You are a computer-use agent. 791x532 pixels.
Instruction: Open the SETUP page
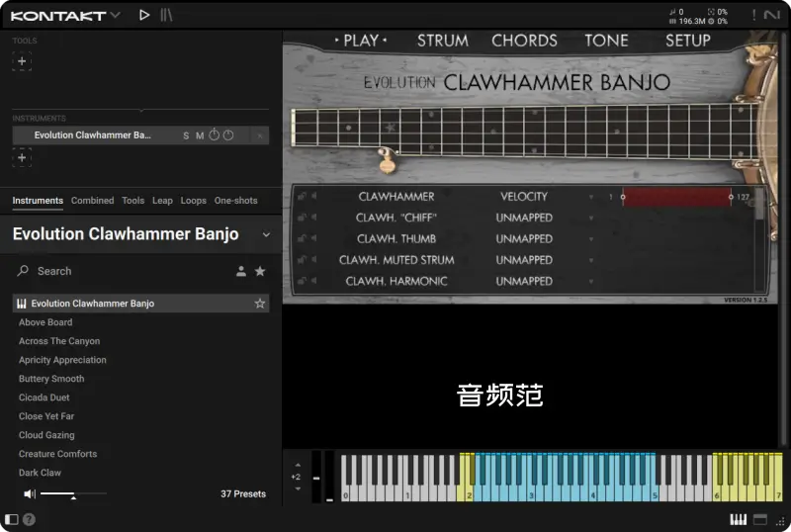(687, 41)
